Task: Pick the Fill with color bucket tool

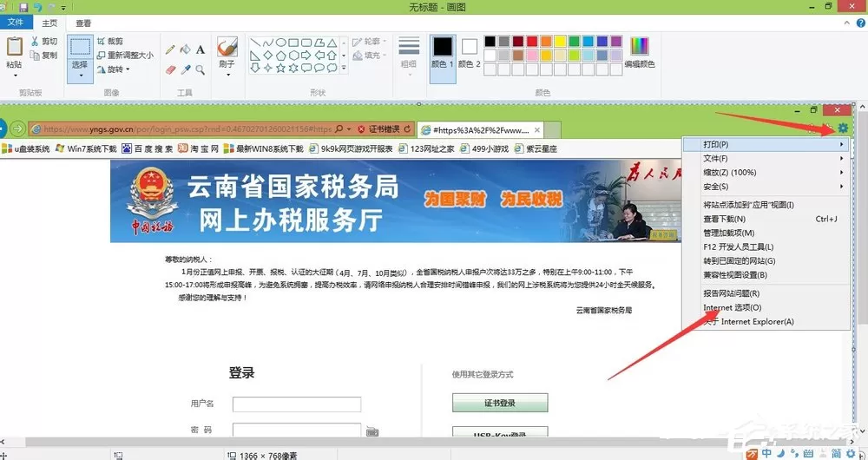Action: 185,49
